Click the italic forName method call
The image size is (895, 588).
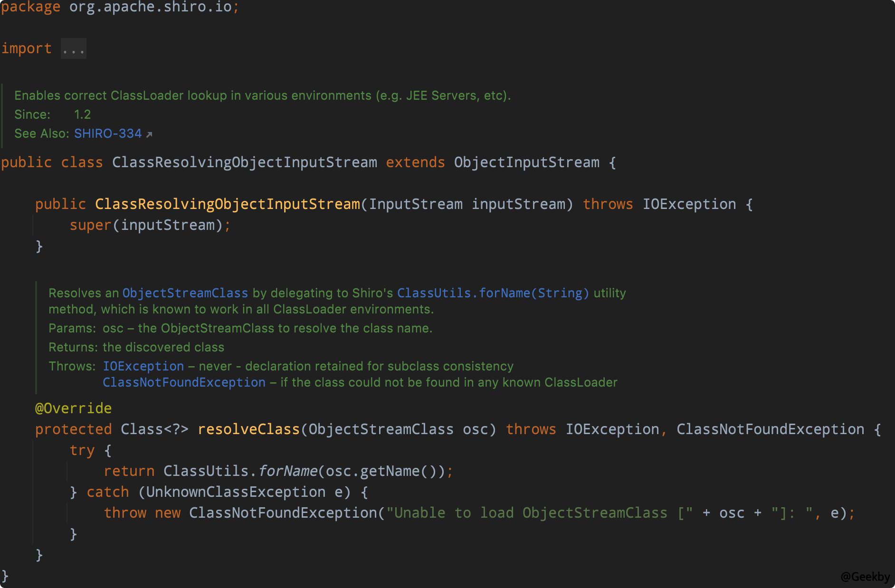287,471
